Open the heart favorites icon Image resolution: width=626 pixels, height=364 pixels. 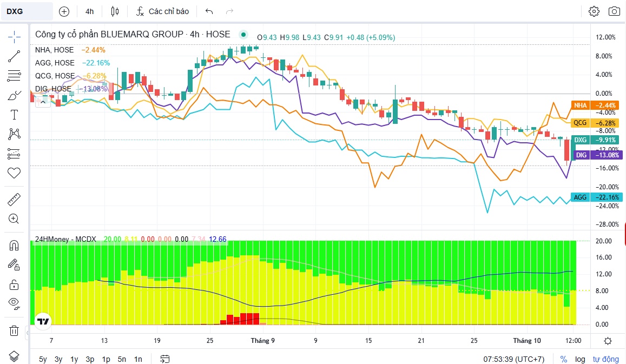pyautogui.click(x=14, y=173)
